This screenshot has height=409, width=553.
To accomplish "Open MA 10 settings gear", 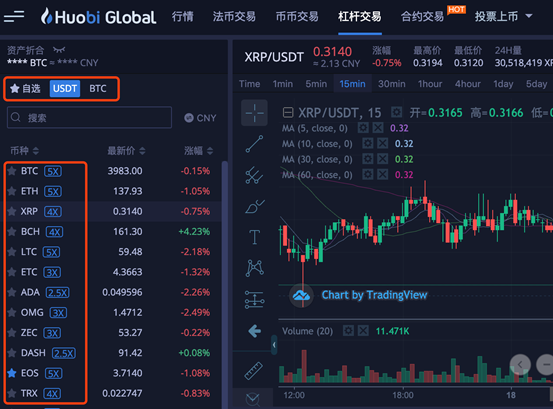I will 368,143.
